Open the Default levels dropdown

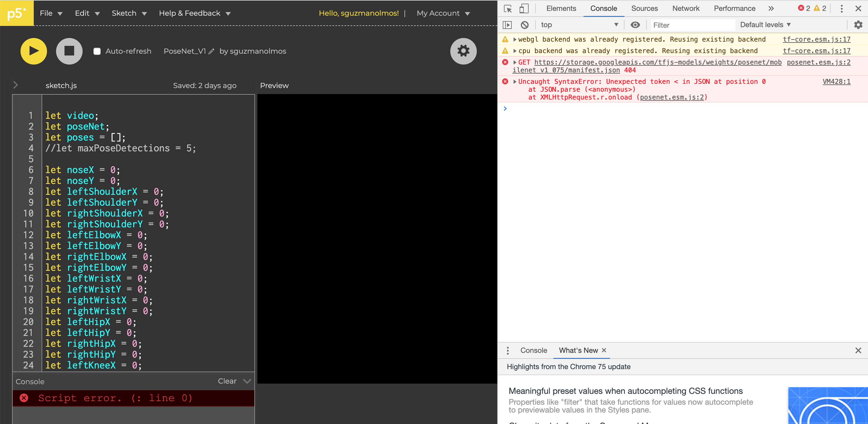pyautogui.click(x=765, y=25)
